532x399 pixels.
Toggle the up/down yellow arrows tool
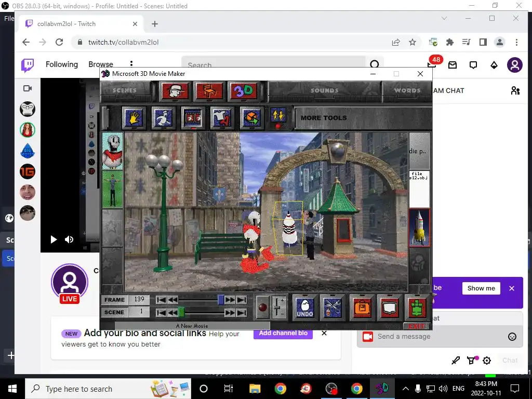coord(278,116)
